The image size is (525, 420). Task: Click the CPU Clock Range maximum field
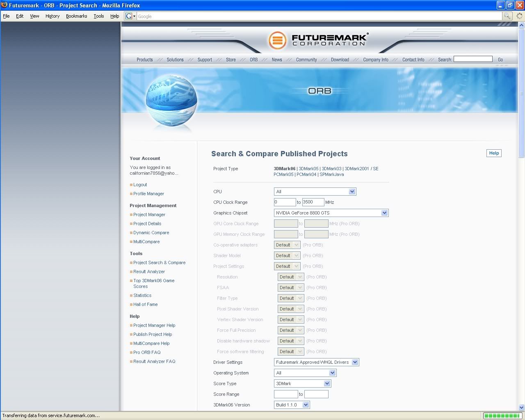coord(313,202)
